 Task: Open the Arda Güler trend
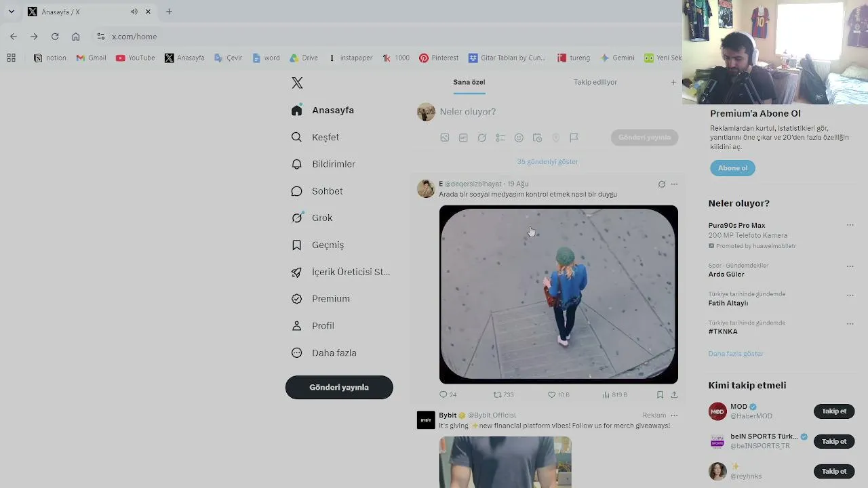pos(726,274)
